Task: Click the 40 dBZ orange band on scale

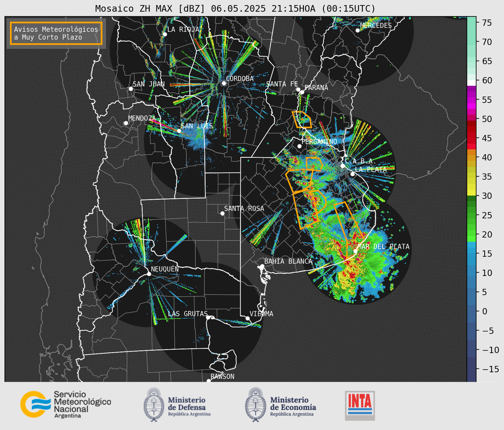Action: [471, 157]
